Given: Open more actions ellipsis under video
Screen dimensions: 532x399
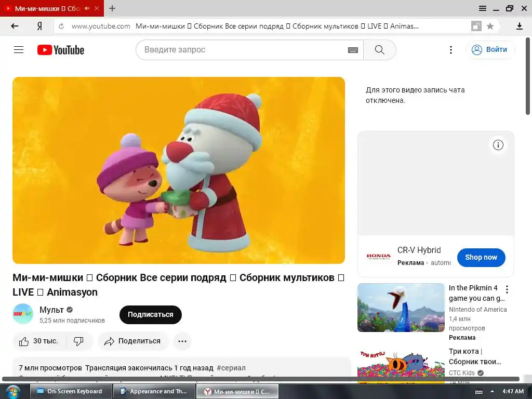Looking at the screenshot, I should coord(182,341).
